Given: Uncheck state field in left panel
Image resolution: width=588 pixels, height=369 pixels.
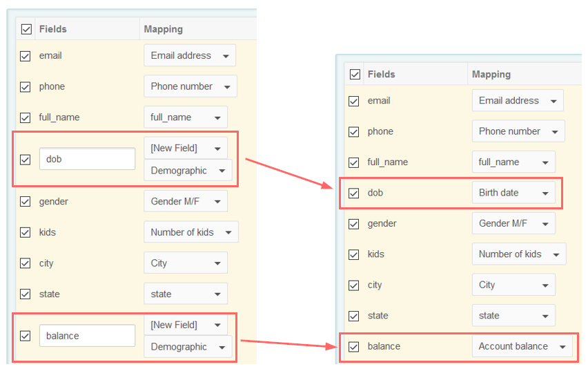Looking at the screenshot, I should point(25,294).
